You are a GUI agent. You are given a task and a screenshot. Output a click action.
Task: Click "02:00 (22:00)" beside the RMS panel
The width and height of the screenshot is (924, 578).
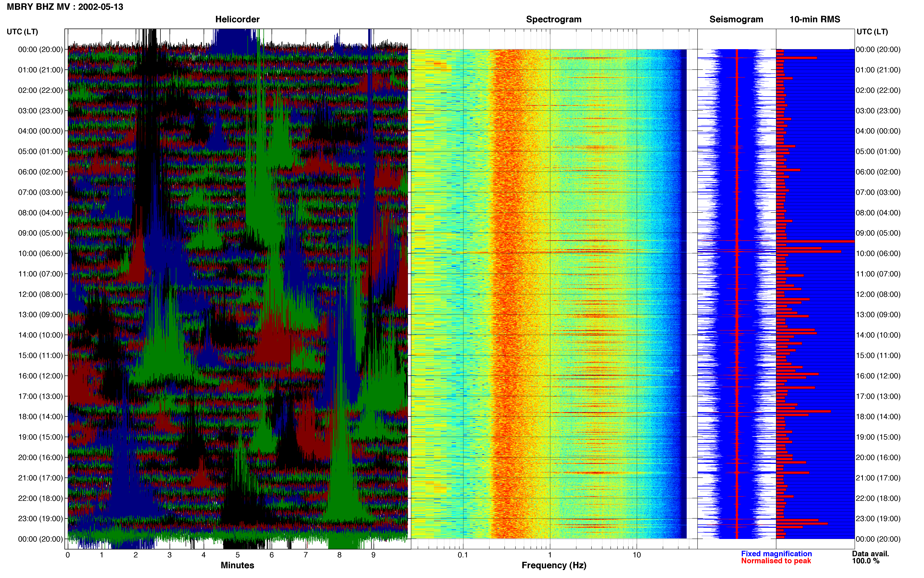[x=878, y=91]
